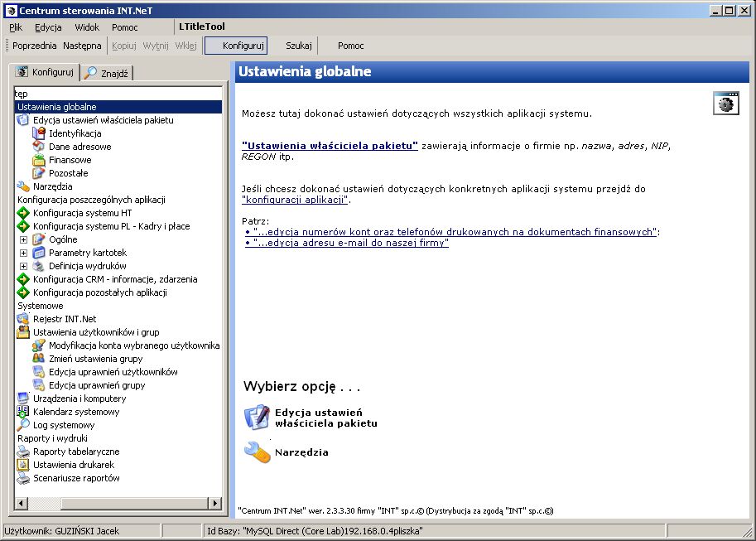Expand the Definicja wydruków node
Image resolution: width=756 pixels, height=541 pixels.
click(23, 266)
